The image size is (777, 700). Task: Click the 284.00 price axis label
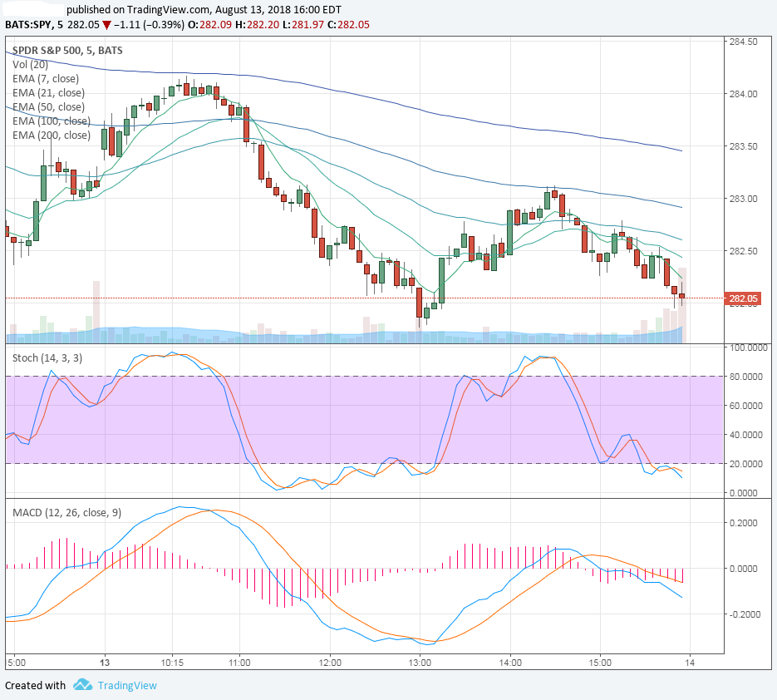(x=743, y=94)
